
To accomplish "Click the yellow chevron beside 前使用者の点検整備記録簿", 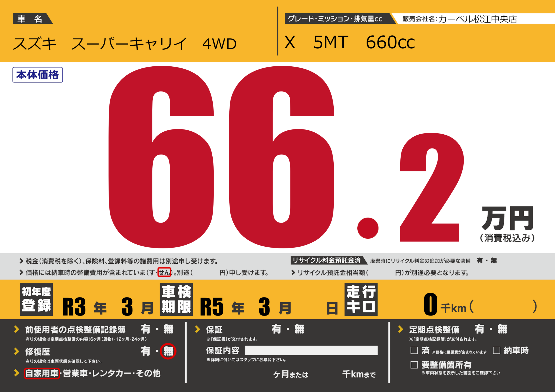I will coord(16,329).
